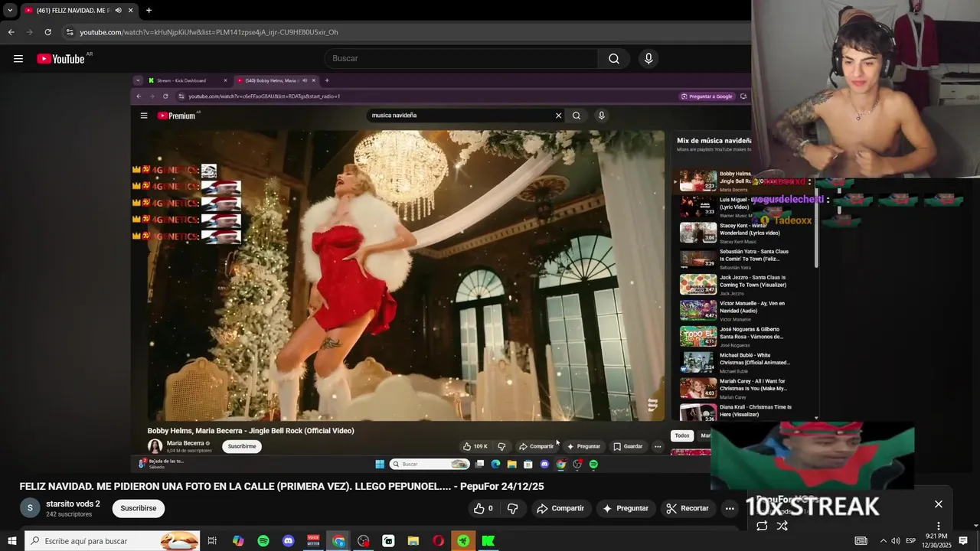Expand the Chrome tab search dropdown arrow
This screenshot has height=551, width=980.
click(10, 11)
